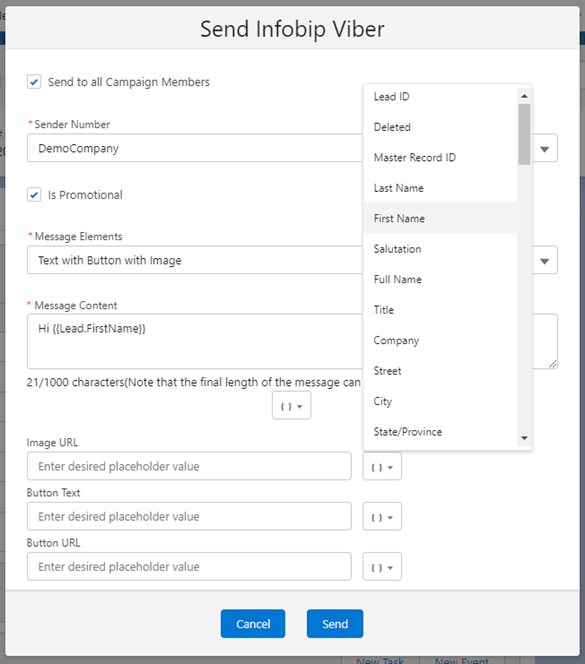Click the Sender Number DemoCompany field

coord(195,148)
